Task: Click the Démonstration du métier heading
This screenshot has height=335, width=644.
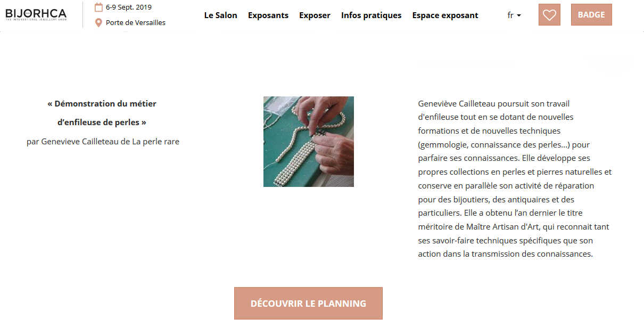Action: pyautogui.click(x=102, y=104)
